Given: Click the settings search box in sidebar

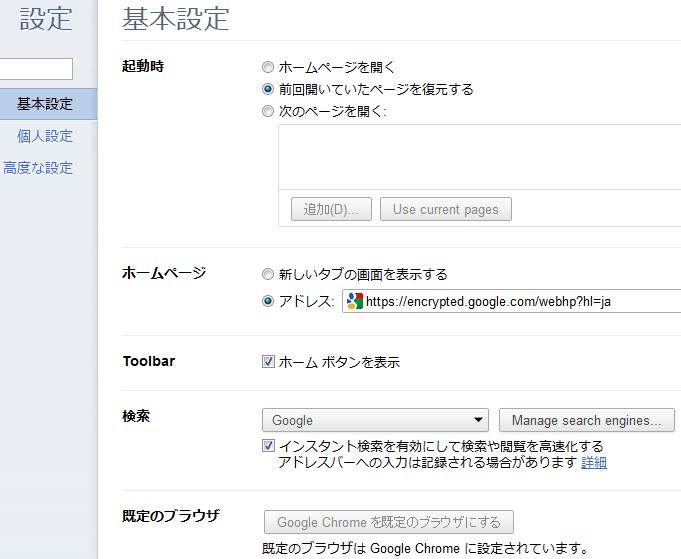Looking at the screenshot, I should pyautogui.click(x=36, y=69).
